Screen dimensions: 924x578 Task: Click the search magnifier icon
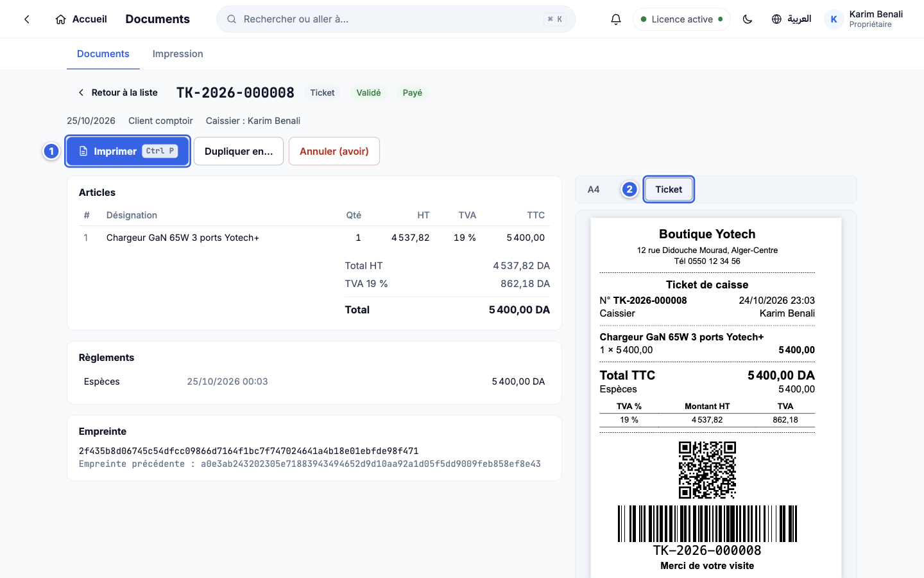pyautogui.click(x=232, y=19)
